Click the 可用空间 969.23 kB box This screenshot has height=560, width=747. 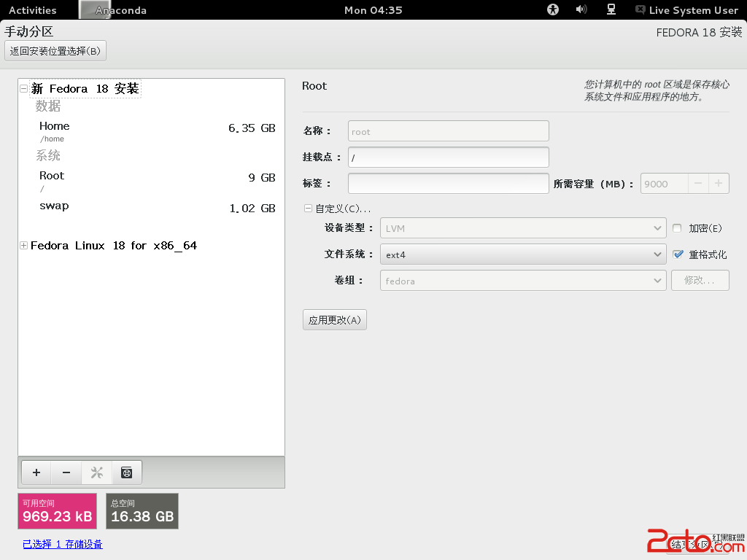57,511
